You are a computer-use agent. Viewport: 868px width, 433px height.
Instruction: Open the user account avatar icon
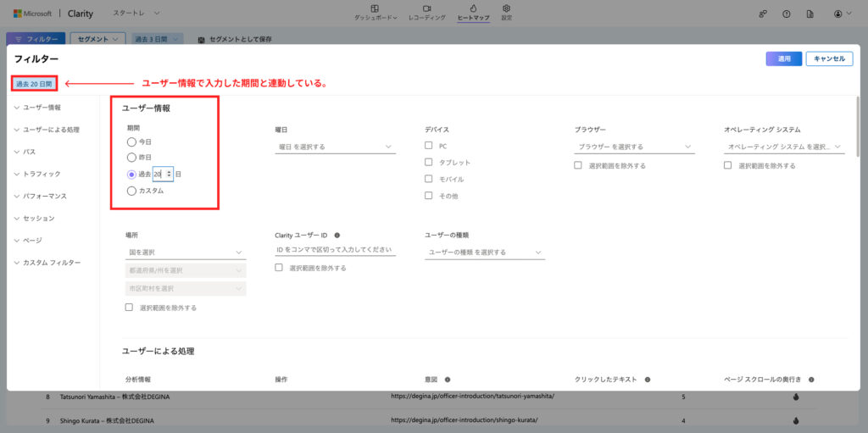(x=837, y=14)
